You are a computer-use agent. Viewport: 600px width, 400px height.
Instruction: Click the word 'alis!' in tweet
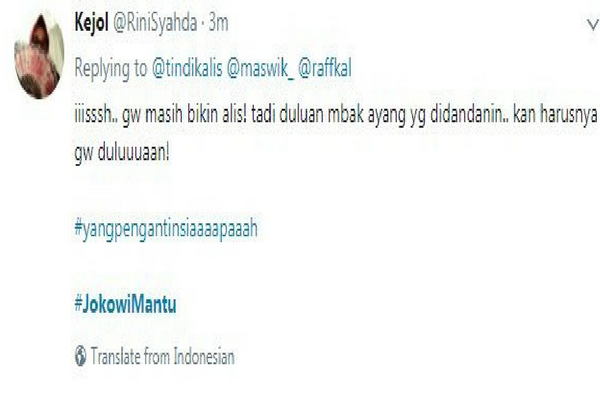pos(235,114)
